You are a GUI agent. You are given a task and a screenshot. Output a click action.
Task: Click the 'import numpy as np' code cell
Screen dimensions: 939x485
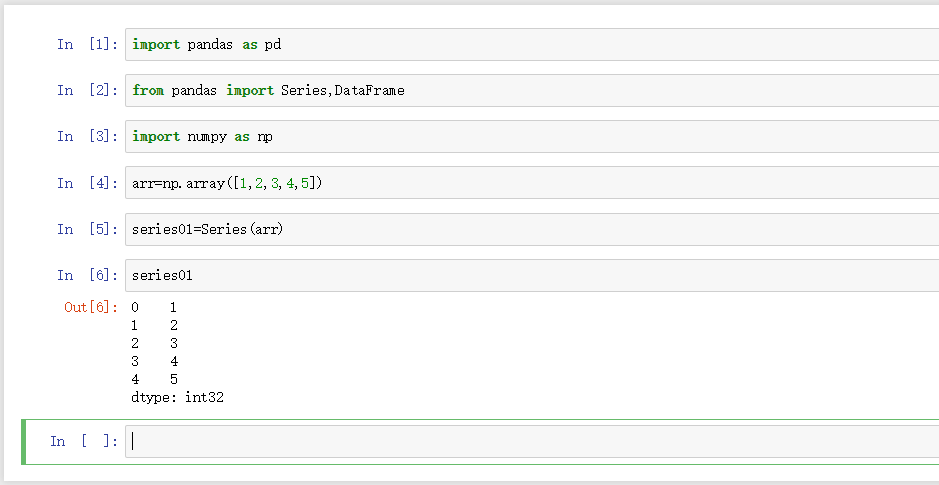tap(532, 137)
